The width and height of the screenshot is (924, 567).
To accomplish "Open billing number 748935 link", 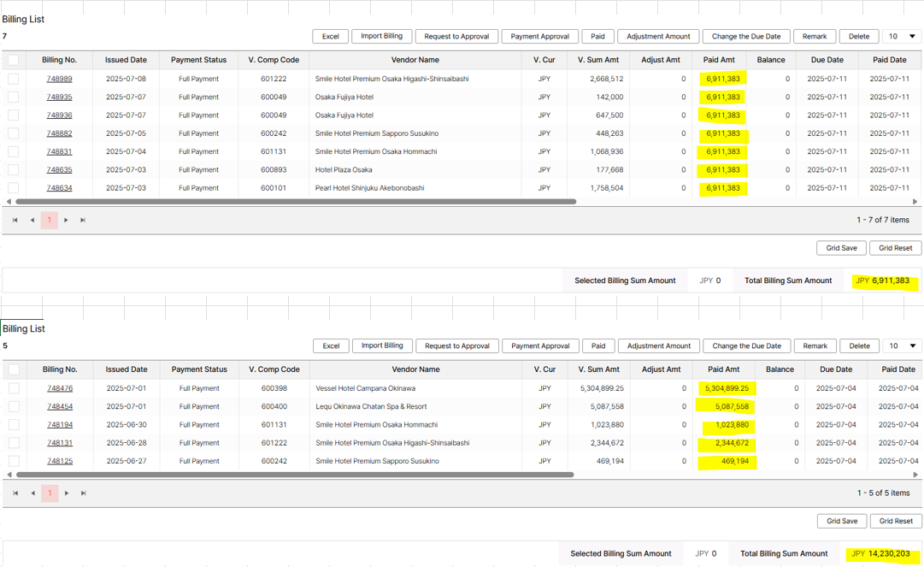I will coord(59,97).
